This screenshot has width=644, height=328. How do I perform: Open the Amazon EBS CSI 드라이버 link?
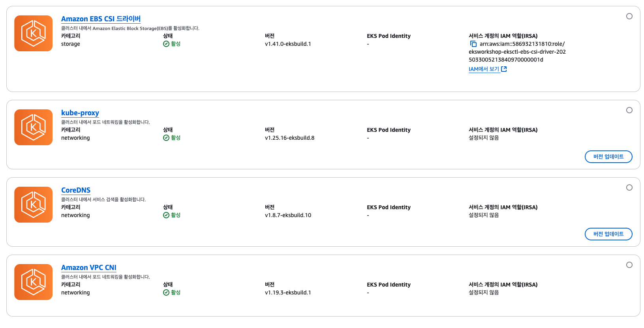tap(101, 19)
